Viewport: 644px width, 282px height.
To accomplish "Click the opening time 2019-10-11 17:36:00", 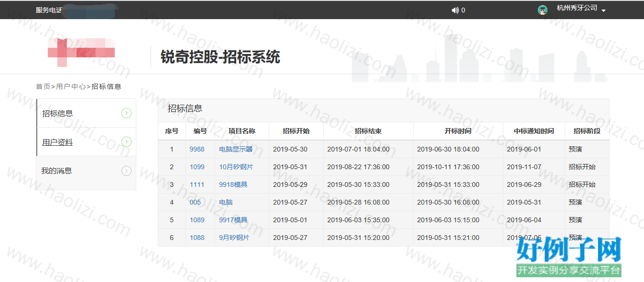I will [x=448, y=167].
